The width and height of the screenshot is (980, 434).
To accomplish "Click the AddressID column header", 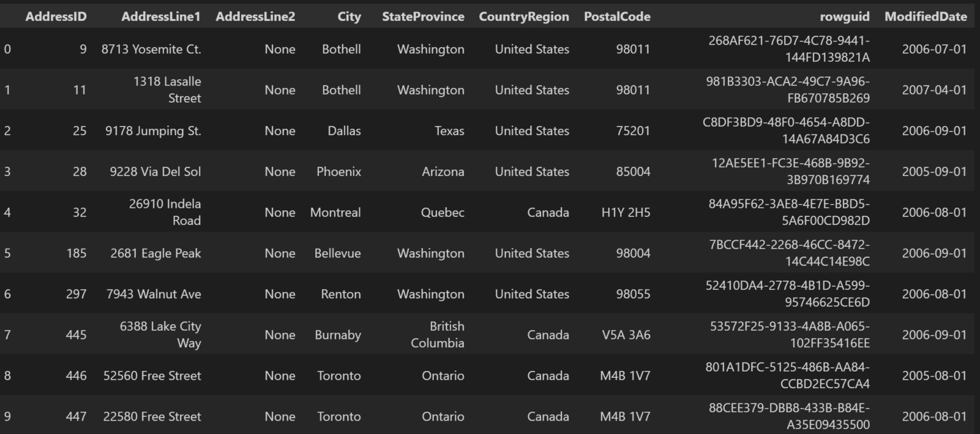I will point(56,17).
